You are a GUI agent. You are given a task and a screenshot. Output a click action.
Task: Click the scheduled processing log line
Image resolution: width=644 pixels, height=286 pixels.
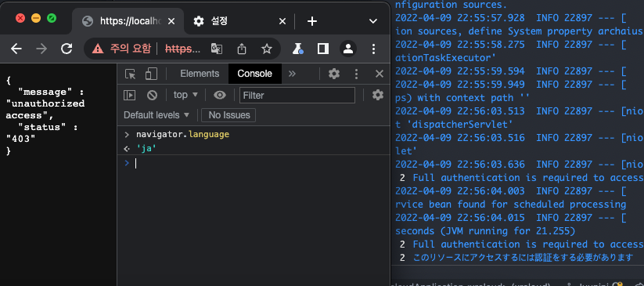510,204
